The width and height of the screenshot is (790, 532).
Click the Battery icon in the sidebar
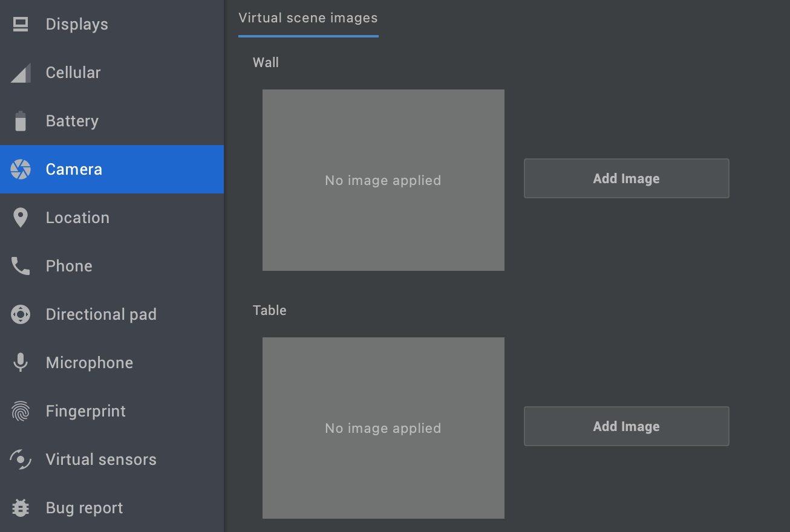pos(20,121)
